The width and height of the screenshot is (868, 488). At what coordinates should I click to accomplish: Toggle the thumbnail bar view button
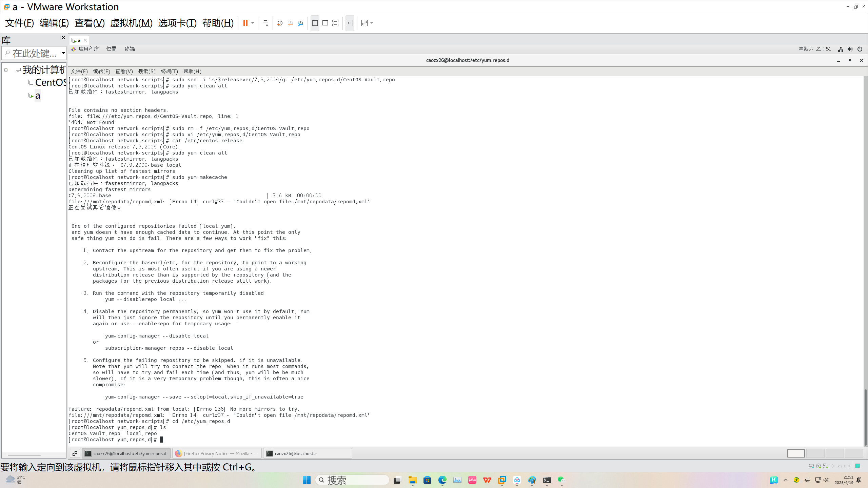click(x=325, y=23)
